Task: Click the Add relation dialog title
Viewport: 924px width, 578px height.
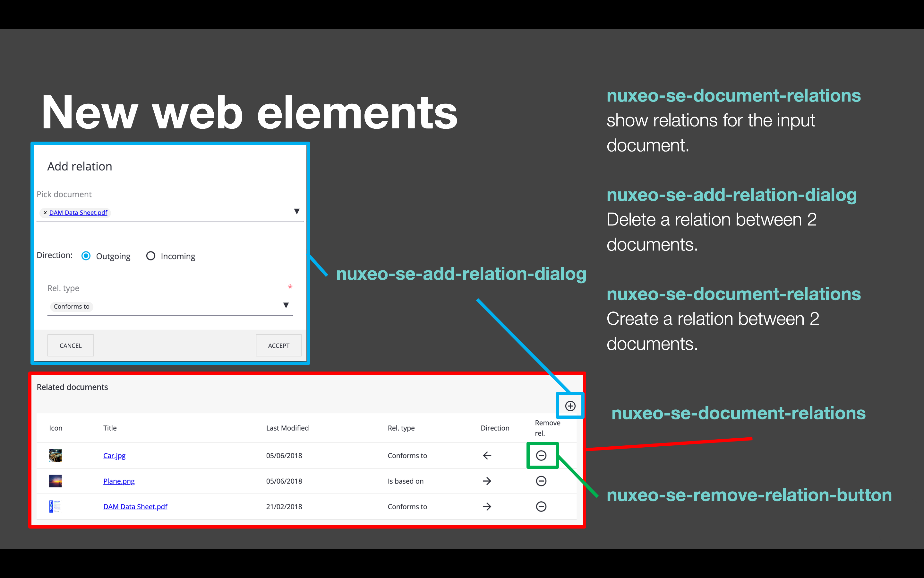Action: (x=80, y=166)
